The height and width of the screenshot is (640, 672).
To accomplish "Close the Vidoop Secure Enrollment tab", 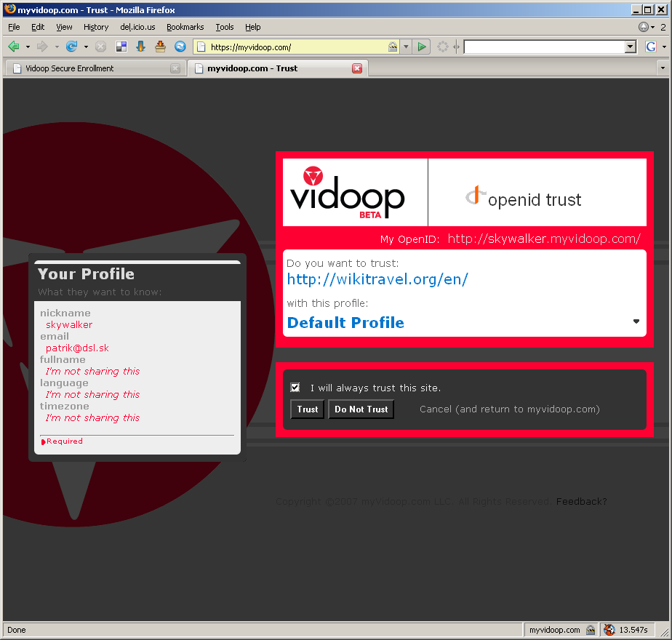I will pos(175,68).
